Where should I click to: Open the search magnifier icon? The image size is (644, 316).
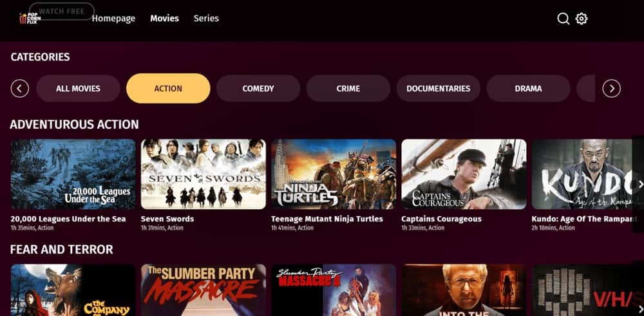coord(563,19)
